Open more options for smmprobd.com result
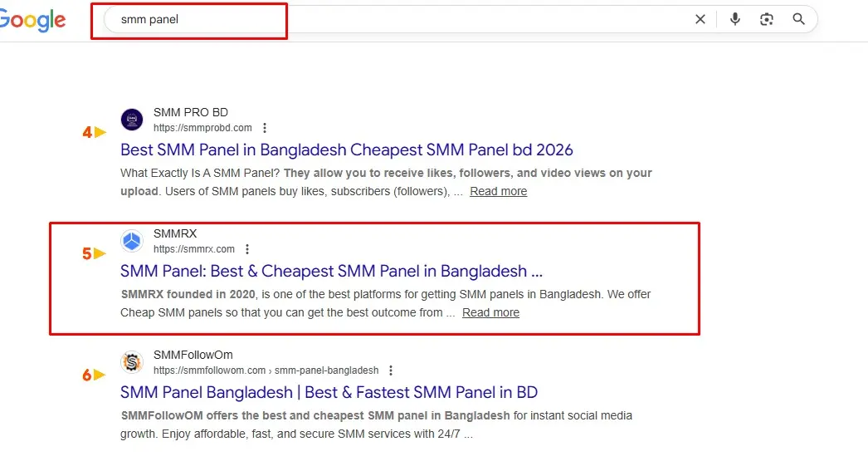 (265, 128)
